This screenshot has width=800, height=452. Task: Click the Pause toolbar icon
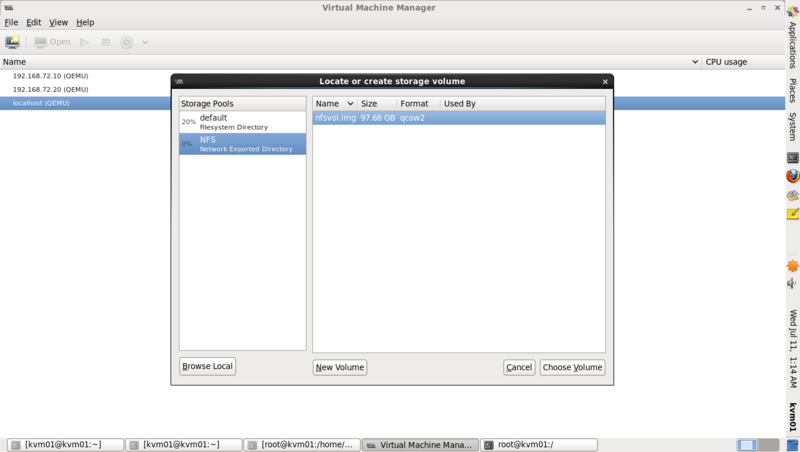click(x=106, y=42)
